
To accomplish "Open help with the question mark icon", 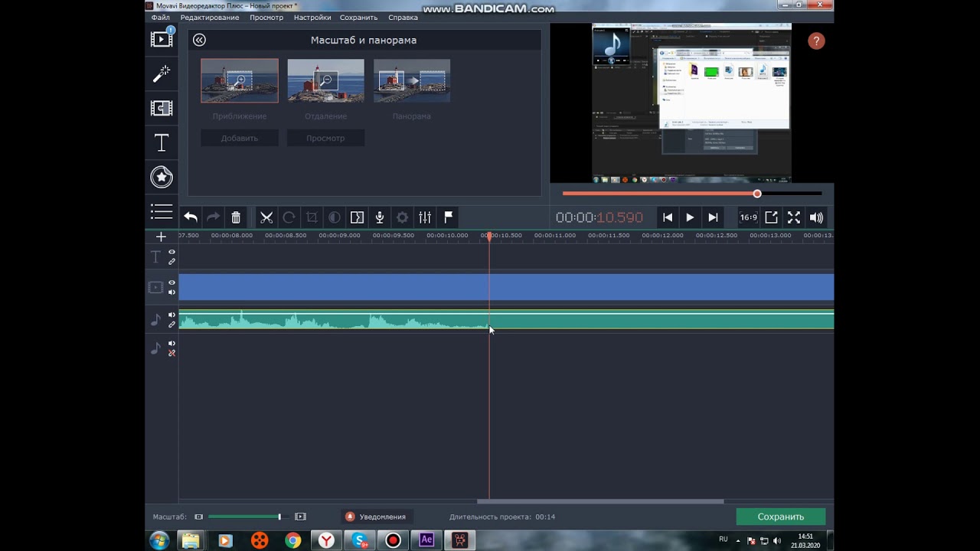I will coord(816,41).
